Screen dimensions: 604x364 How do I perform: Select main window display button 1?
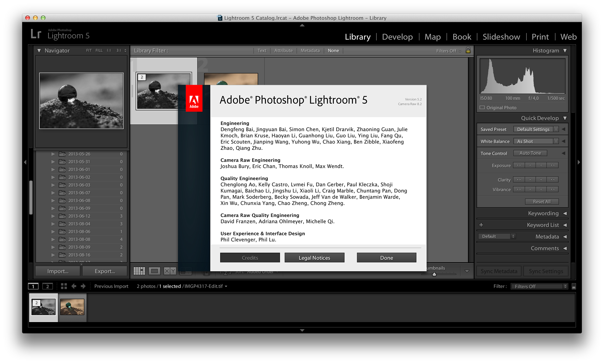click(33, 286)
